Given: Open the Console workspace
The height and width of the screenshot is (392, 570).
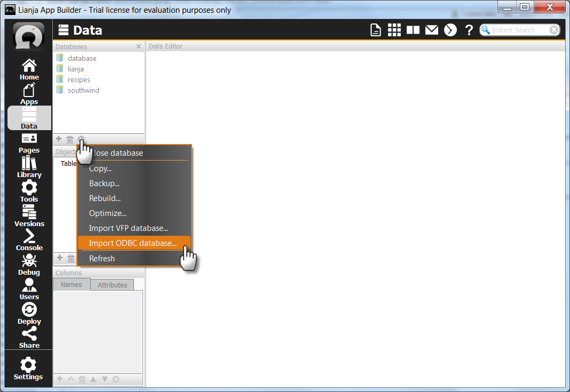Looking at the screenshot, I should 29,240.
